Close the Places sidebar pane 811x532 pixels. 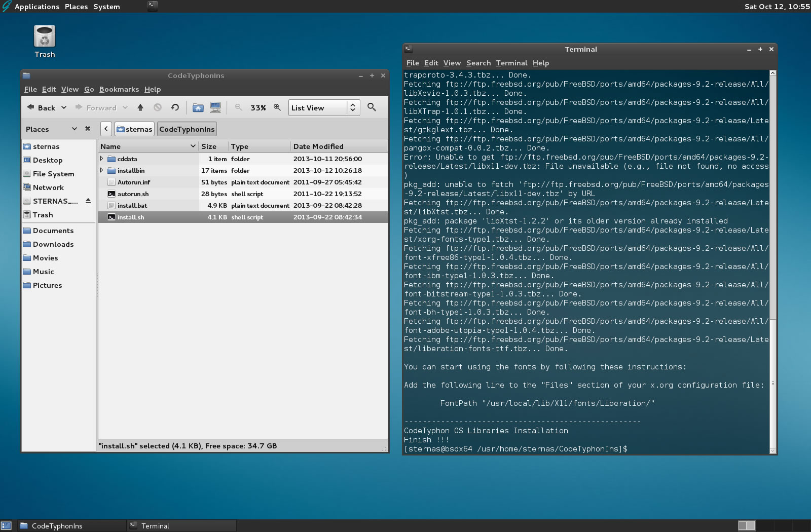click(x=88, y=129)
